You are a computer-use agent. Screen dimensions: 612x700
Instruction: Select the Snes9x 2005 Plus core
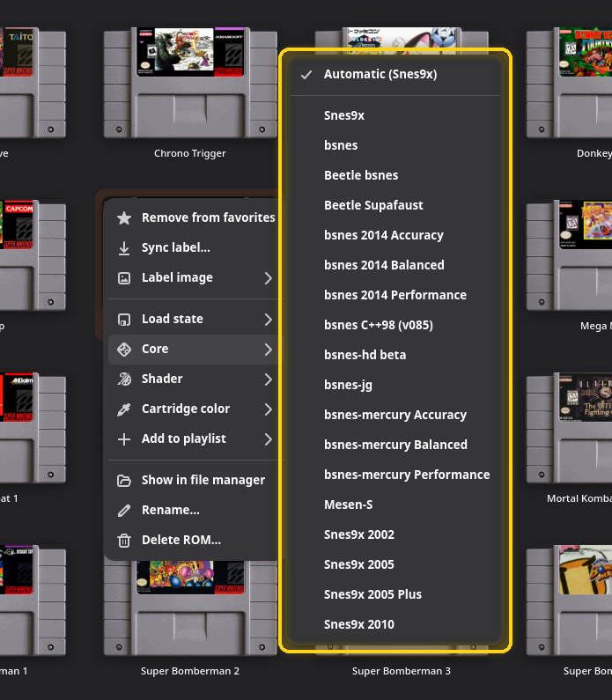coord(394,594)
